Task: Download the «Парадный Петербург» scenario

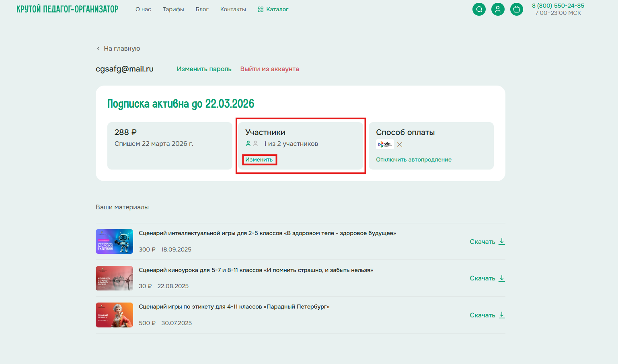Action: (487, 315)
